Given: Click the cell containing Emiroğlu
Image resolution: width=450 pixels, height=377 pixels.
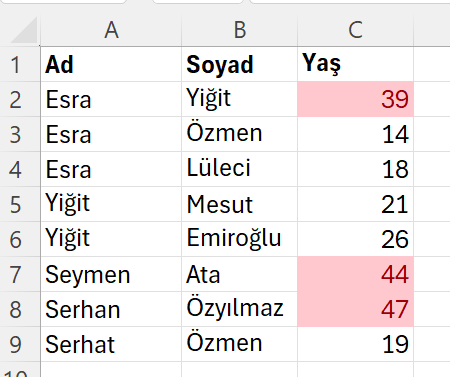Looking at the screenshot, I should (239, 239).
